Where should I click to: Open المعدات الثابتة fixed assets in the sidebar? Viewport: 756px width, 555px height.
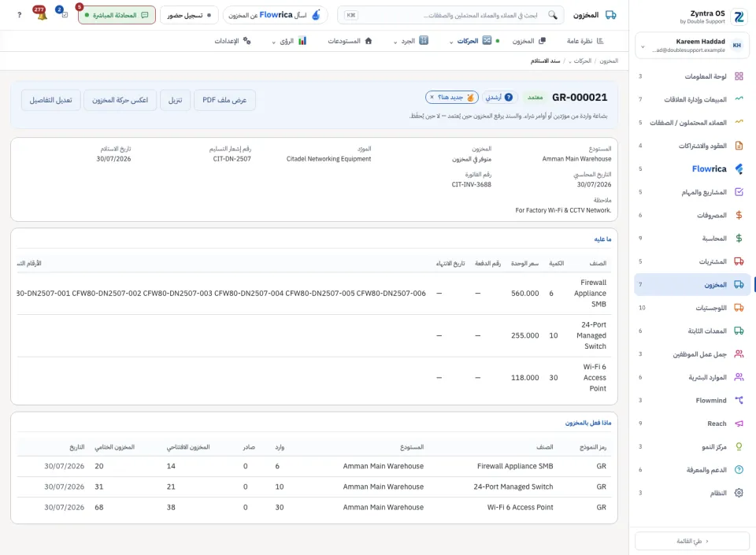692,331
